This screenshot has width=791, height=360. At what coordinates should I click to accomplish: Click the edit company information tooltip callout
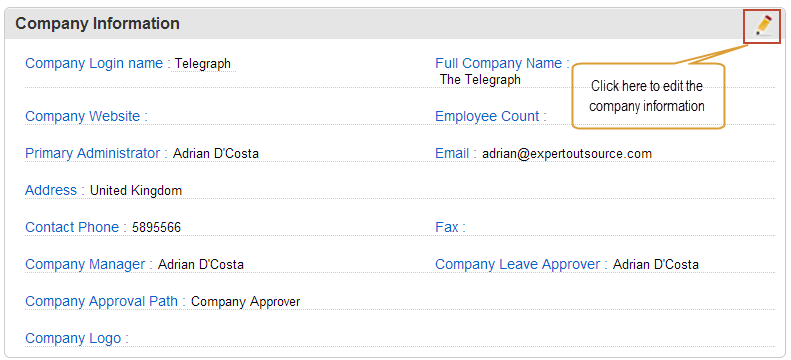[648, 96]
